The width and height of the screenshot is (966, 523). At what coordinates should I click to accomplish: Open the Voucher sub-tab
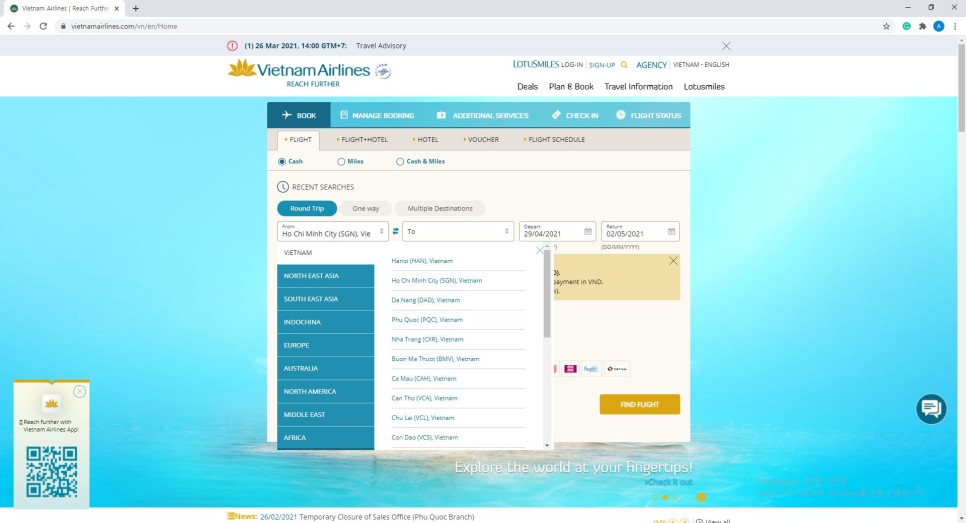(481, 140)
